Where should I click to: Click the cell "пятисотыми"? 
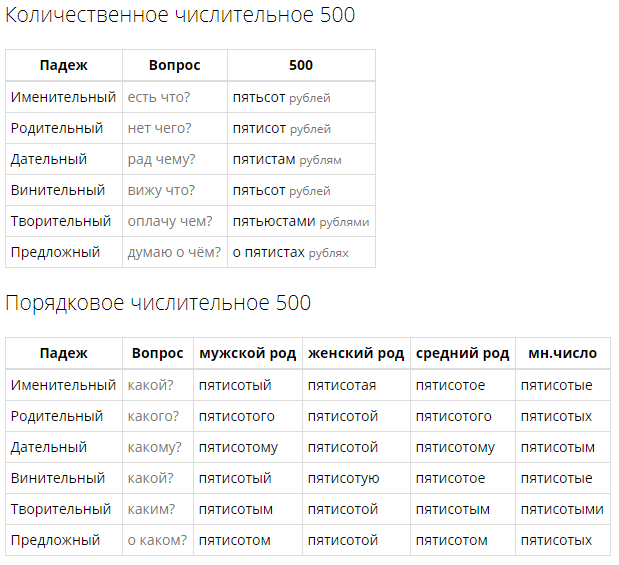coord(563,509)
